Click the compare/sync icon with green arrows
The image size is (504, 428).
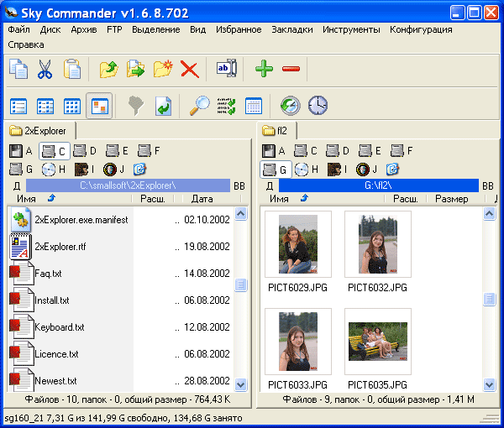click(226, 106)
